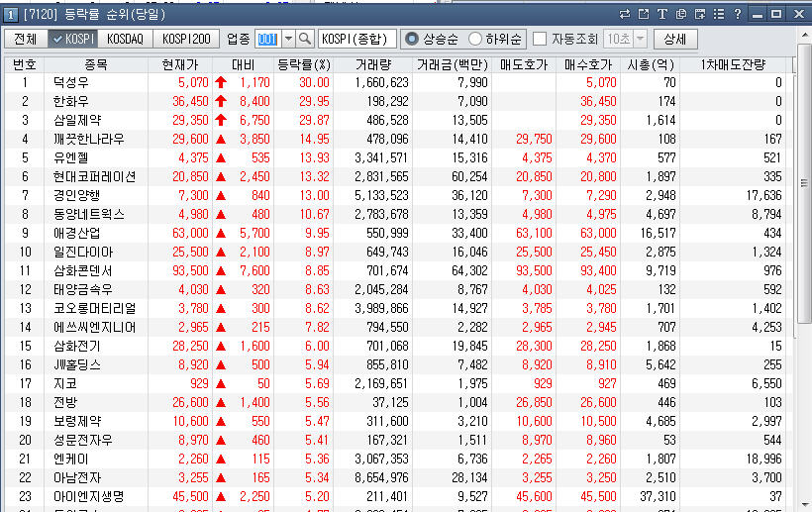Image resolution: width=812 pixels, height=512 pixels.
Task: Select the 전체 market button
Action: 26,39
